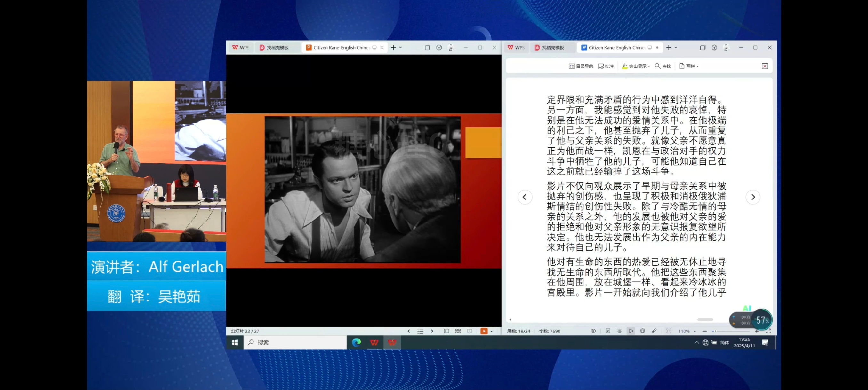Show hidden system tray icons arrow
Screen dimensions: 868x390
point(696,343)
